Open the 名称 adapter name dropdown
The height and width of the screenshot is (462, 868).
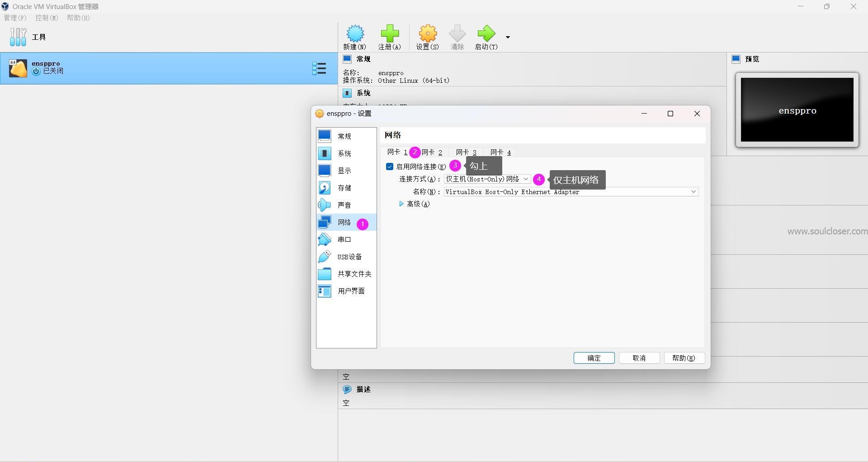(571, 192)
